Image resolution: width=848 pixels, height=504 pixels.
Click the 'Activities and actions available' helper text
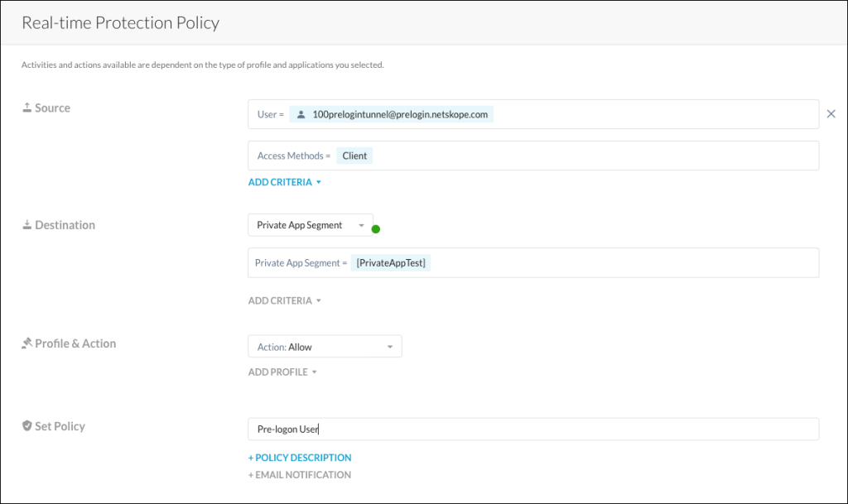click(202, 65)
